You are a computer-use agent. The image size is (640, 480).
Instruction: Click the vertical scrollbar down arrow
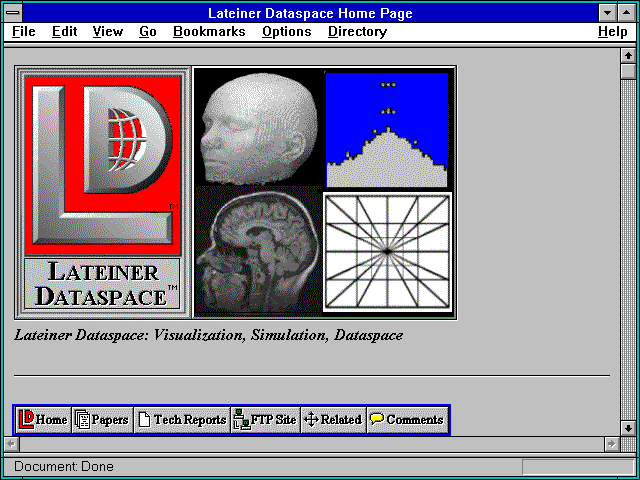click(628, 428)
